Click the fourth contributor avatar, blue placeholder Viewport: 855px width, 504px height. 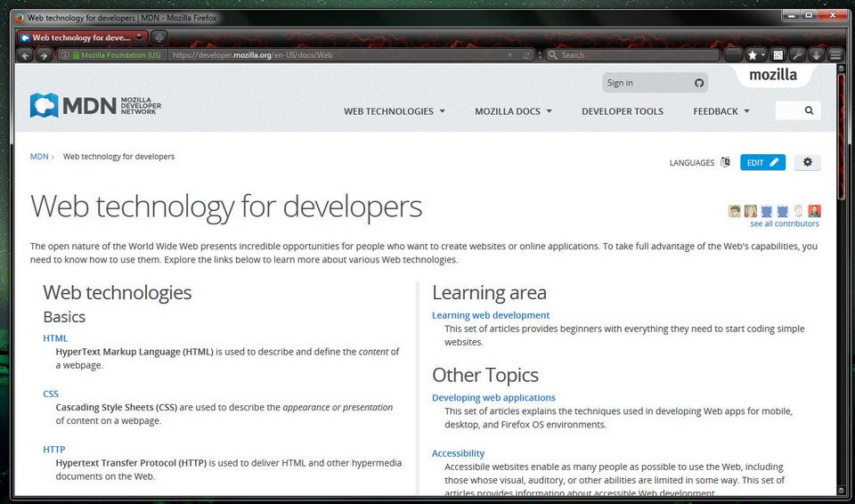coord(783,211)
